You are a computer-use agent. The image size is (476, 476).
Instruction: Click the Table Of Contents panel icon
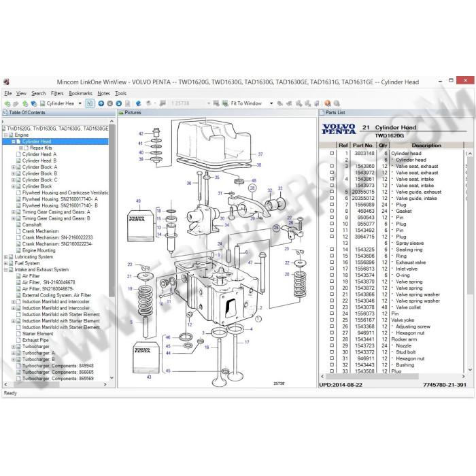click(x=5, y=113)
